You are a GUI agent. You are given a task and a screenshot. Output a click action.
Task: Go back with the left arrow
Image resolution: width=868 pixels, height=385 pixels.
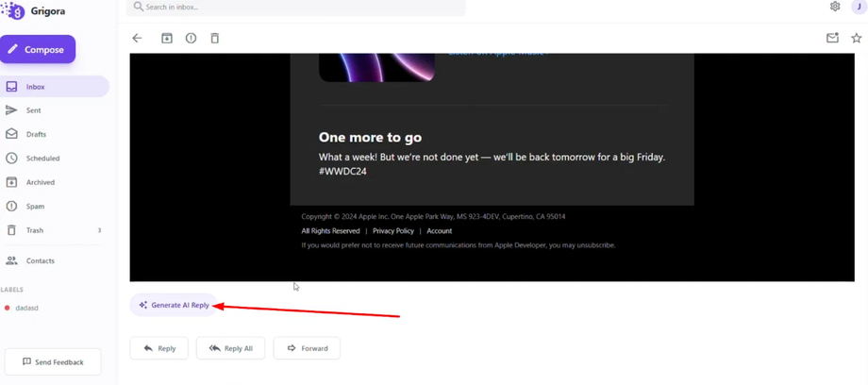point(137,38)
